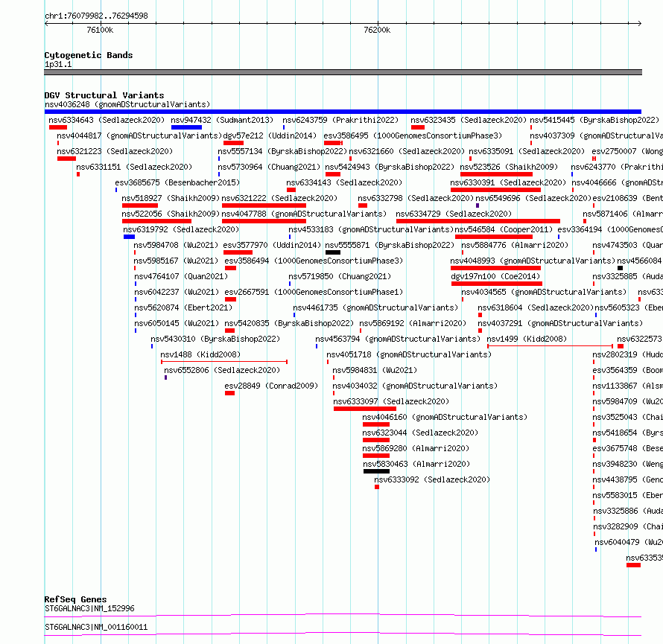663x644 pixels.
Task: Click the nsv1499 Kidd2008 span line
Action: 550,346
